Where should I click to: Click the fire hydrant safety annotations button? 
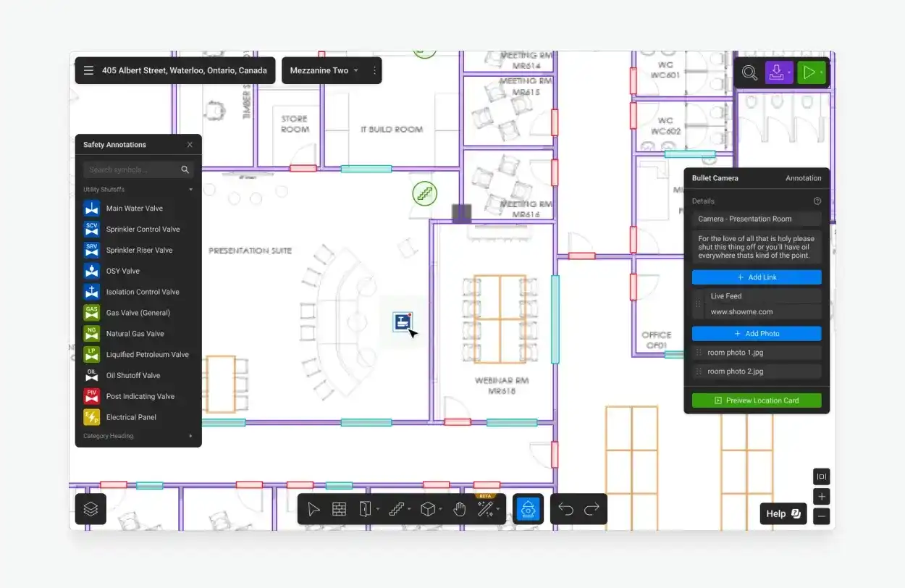click(528, 509)
